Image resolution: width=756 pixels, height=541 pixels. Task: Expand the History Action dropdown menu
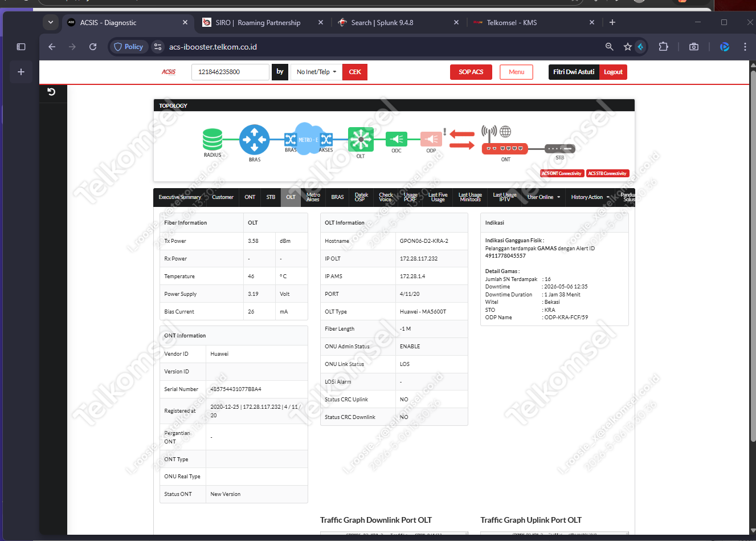(590, 197)
